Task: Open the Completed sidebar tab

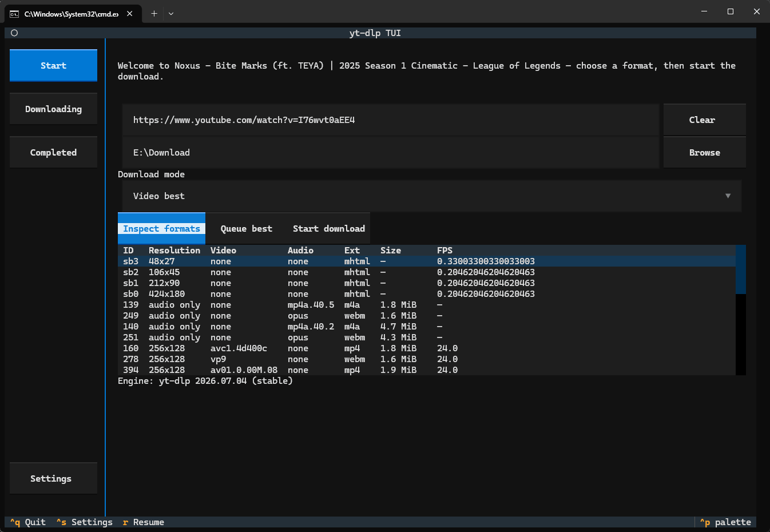Action: tap(53, 153)
